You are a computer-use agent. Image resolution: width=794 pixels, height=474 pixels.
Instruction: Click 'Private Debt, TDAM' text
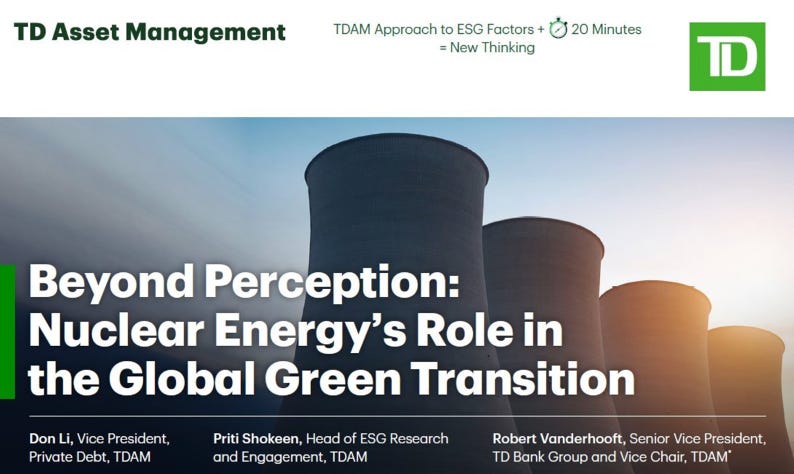[x=90, y=457]
